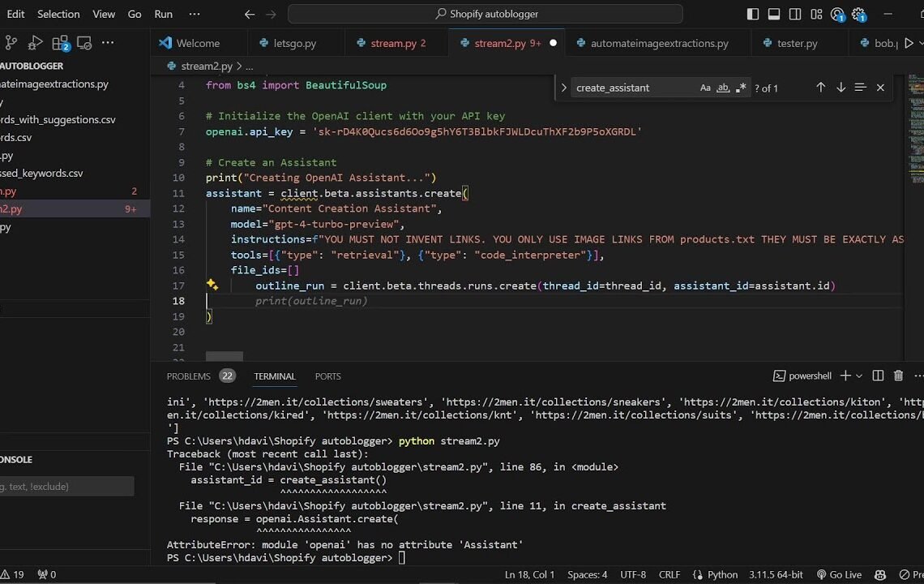Open the Run menu
This screenshot has height=584, width=924.
tap(163, 14)
